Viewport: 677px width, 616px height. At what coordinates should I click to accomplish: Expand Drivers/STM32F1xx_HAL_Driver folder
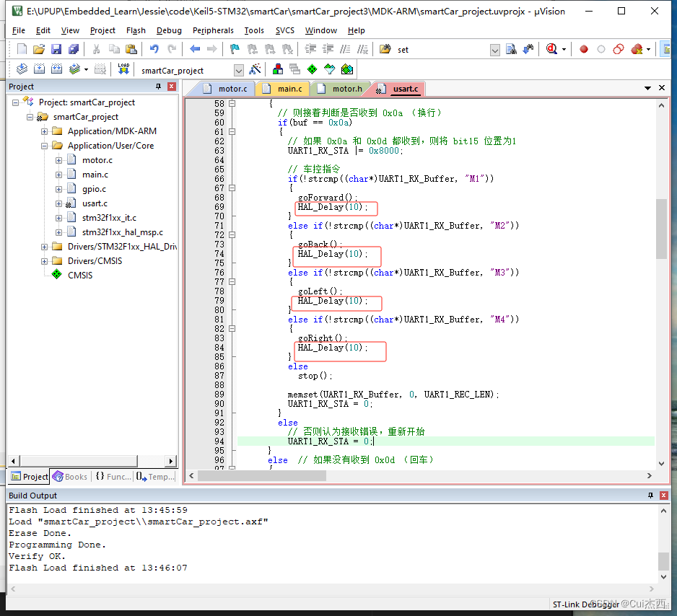pyautogui.click(x=44, y=247)
